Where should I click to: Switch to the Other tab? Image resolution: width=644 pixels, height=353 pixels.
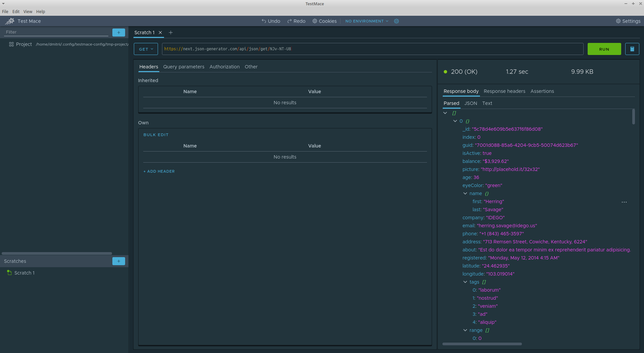[x=251, y=67]
